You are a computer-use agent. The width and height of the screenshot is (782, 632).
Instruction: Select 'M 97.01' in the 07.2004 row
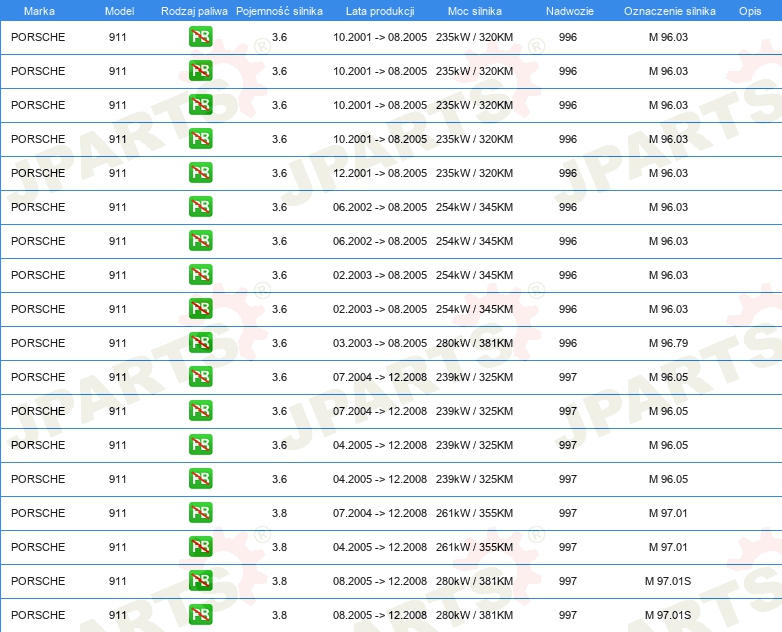tap(668, 513)
